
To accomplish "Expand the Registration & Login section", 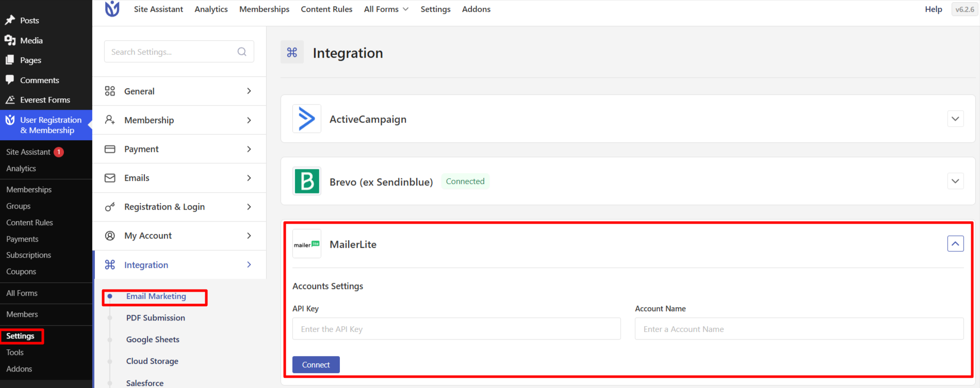I will click(x=249, y=207).
